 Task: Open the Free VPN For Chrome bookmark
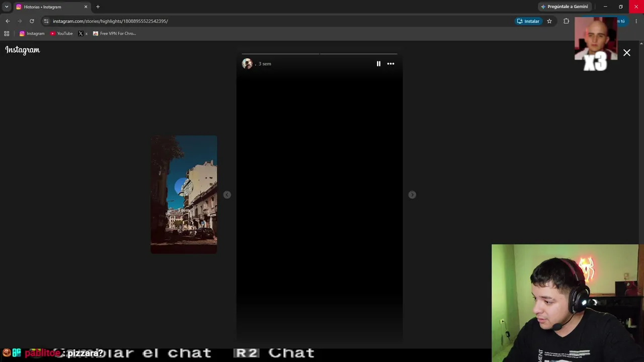[x=115, y=34]
